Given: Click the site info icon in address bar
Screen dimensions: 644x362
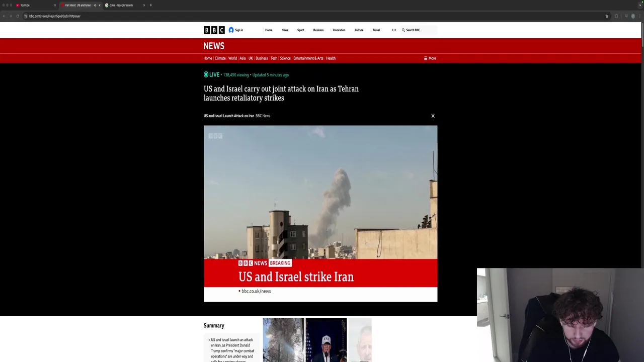Looking at the screenshot, I should [x=26, y=16].
